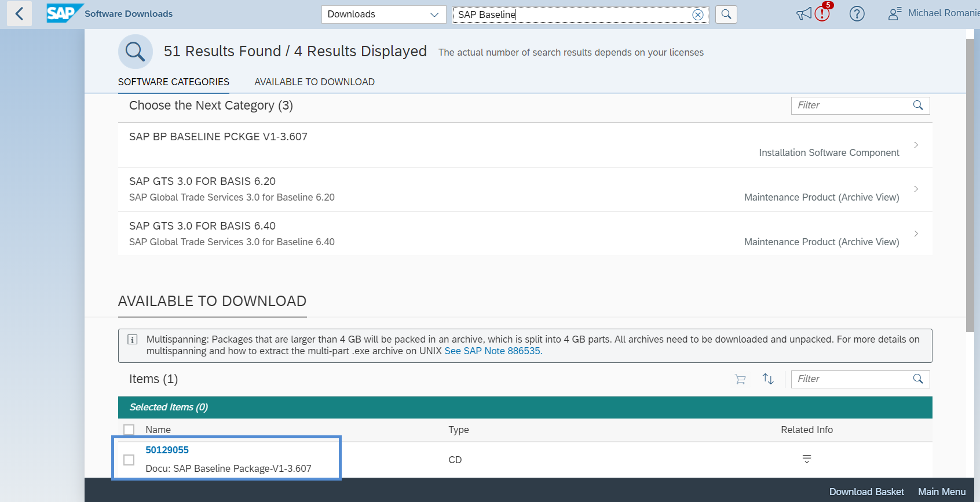Expand SAP GTS 3.0 FOR BASIS 6.20 chevron

pyautogui.click(x=916, y=189)
